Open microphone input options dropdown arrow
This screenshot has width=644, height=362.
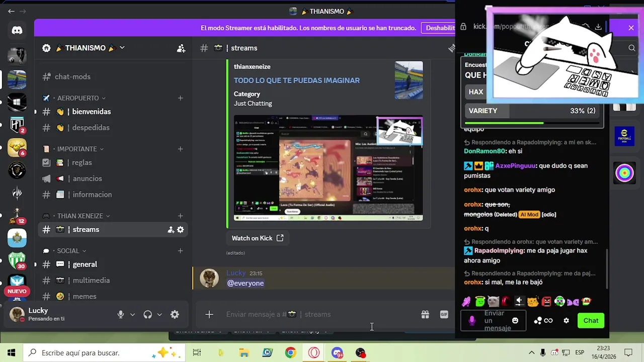click(x=132, y=314)
